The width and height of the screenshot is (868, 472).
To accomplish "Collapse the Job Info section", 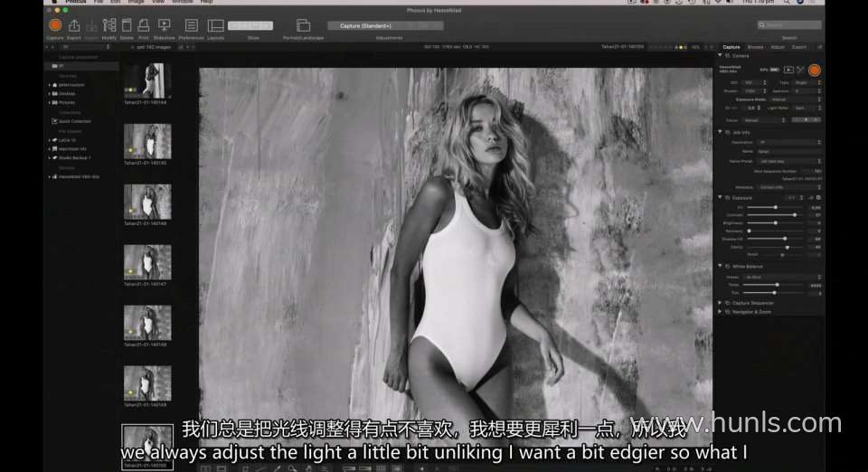I will click(x=721, y=132).
